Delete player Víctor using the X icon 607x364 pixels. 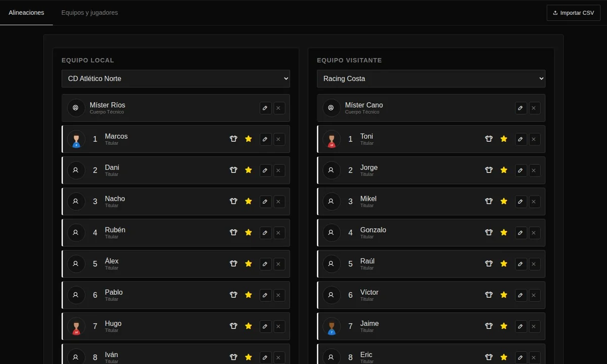(533, 295)
